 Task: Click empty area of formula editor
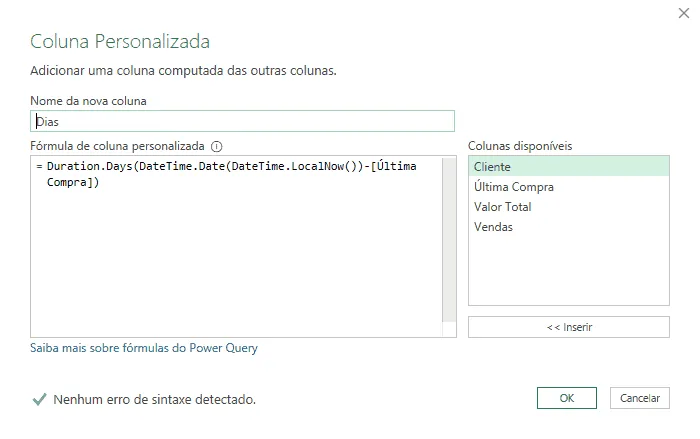237,263
